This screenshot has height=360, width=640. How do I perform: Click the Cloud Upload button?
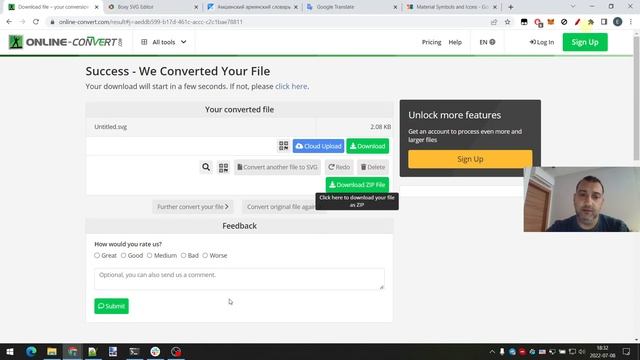tap(318, 146)
